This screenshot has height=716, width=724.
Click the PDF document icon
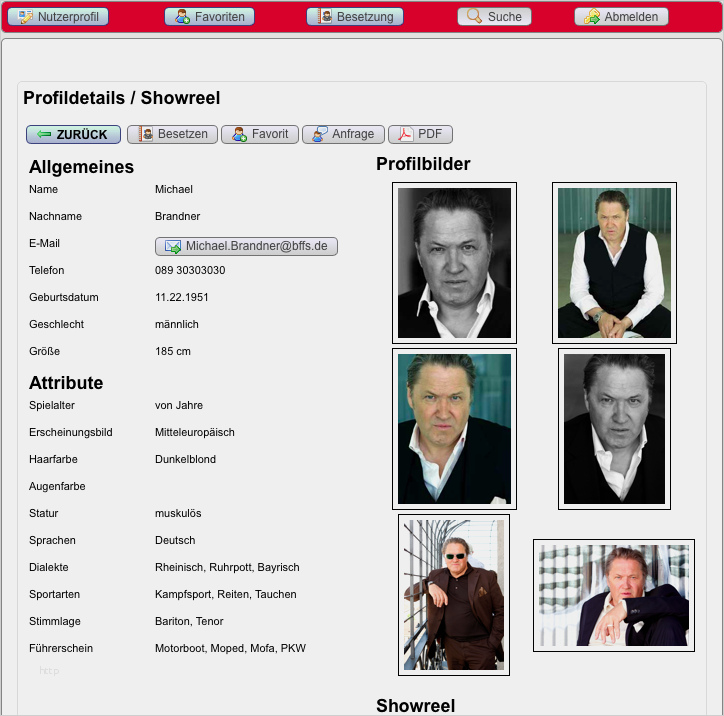pyautogui.click(x=405, y=134)
